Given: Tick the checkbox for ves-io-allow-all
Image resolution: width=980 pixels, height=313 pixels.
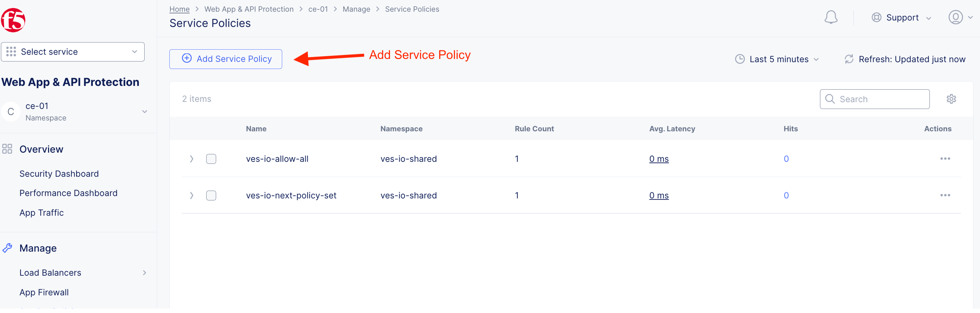Looking at the screenshot, I should [211, 159].
